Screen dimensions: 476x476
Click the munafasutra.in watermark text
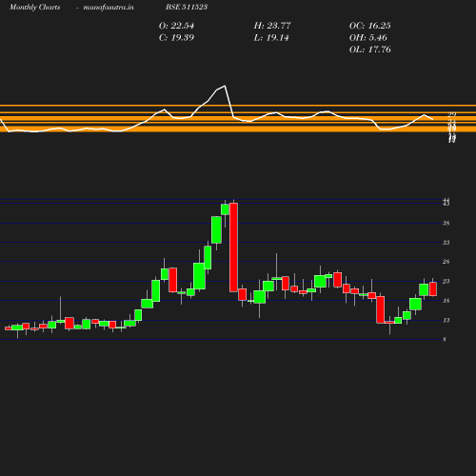pyautogui.click(x=109, y=7)
